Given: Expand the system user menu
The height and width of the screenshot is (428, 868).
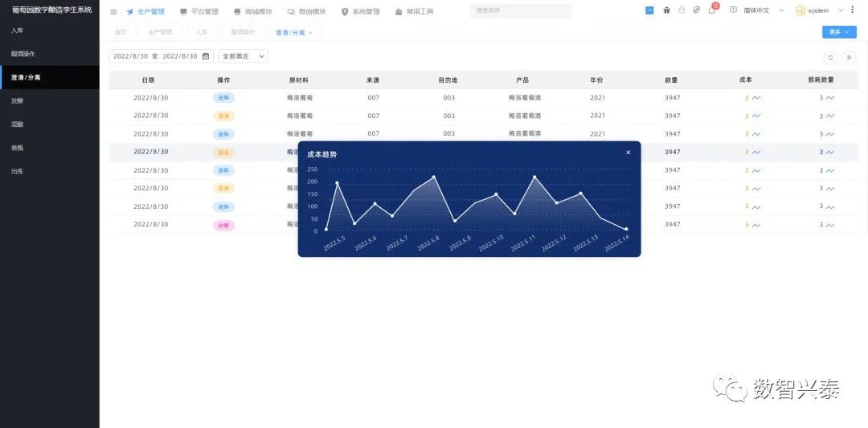Looking at the screenshot, I should click(821, 10).
